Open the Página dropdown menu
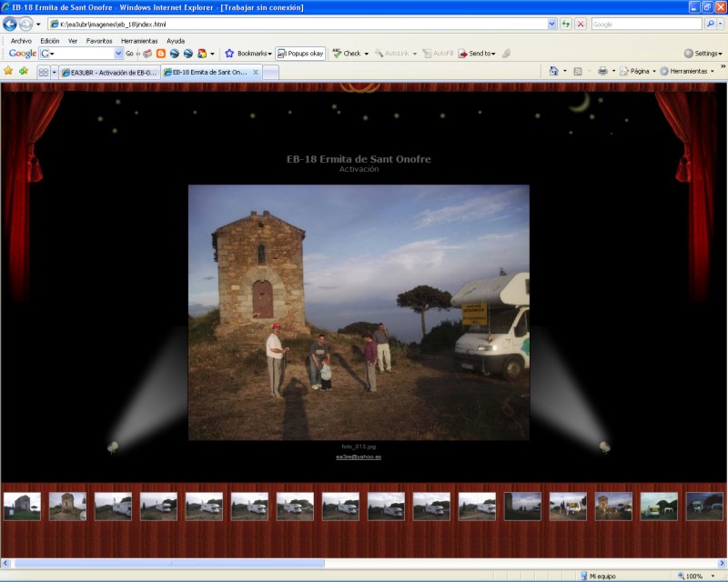The height and width of the screenshot is (582, 728). pyautogui.click(x=640, y=71)
